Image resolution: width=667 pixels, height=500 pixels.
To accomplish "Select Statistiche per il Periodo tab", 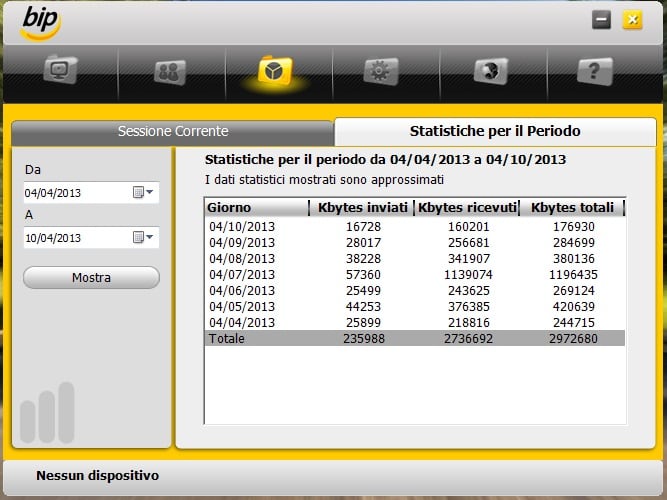I will pos(495,132).
